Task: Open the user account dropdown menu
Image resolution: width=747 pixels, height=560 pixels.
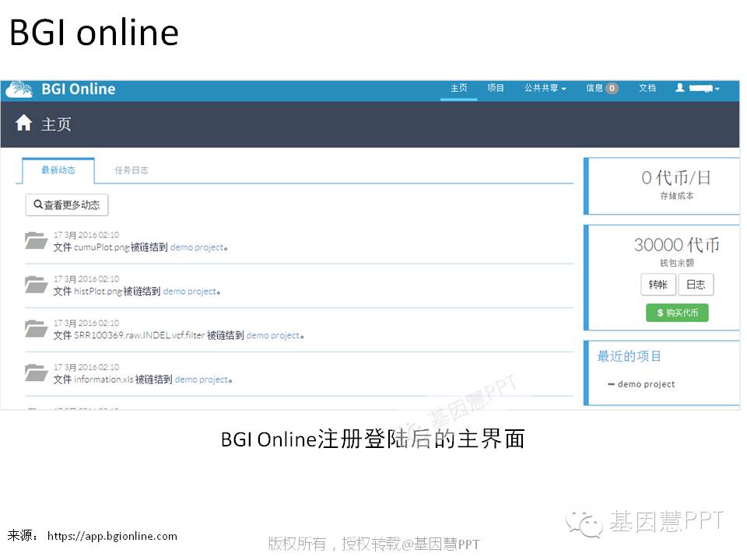Action: tap(696, 89)
